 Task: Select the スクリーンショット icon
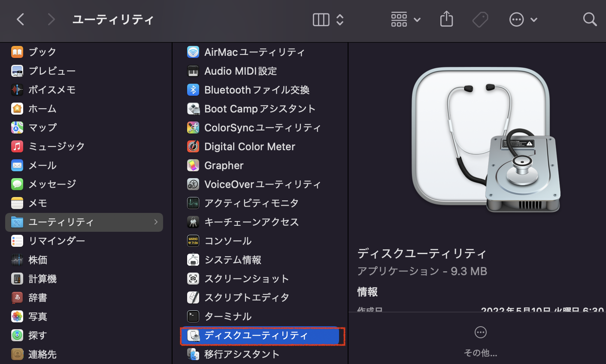193,279
